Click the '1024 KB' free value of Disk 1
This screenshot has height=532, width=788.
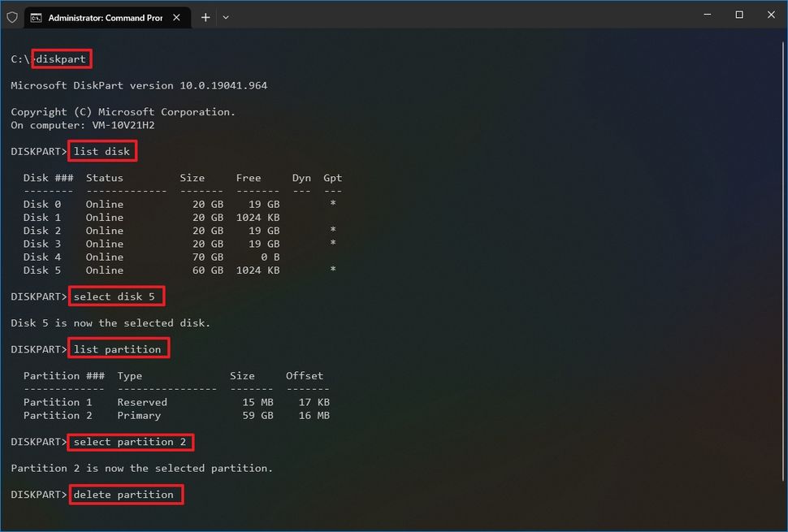coord(258,218)
